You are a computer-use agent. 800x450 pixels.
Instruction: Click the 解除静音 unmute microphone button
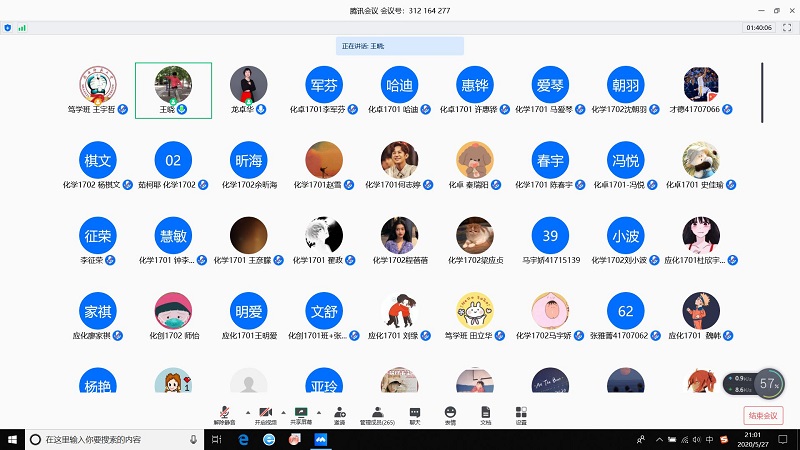[224, 414]
